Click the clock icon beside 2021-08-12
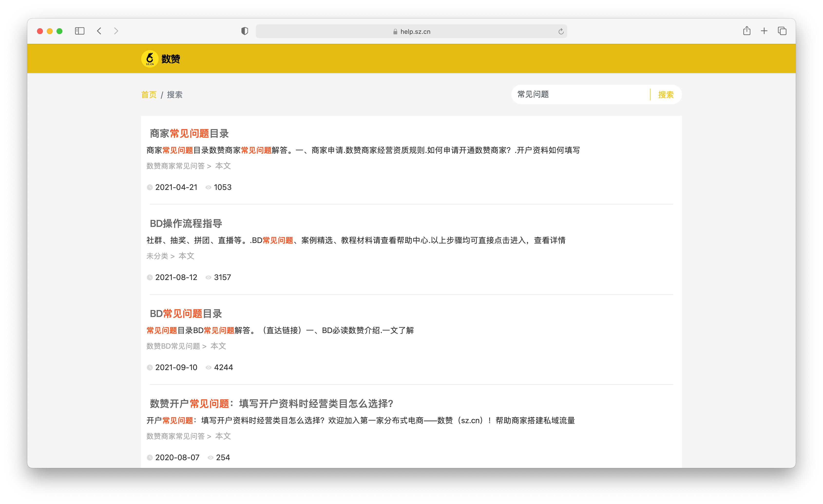This screenshot has width=823, height=504. coord(150,278)
